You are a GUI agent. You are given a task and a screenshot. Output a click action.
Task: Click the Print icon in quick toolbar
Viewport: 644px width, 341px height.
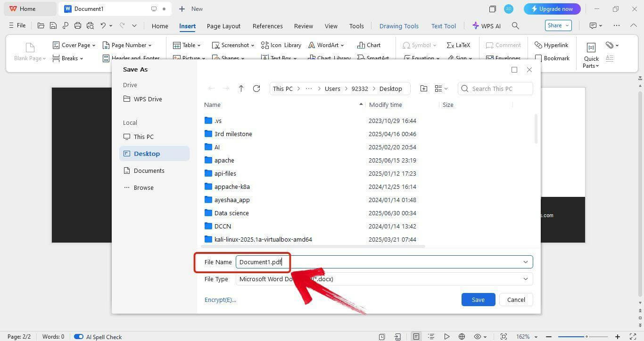tap(78, 25)
